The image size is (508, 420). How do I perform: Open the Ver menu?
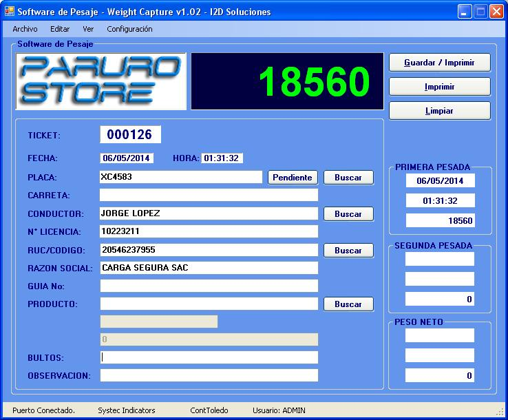pyautogui.click(x=88, y=29)
